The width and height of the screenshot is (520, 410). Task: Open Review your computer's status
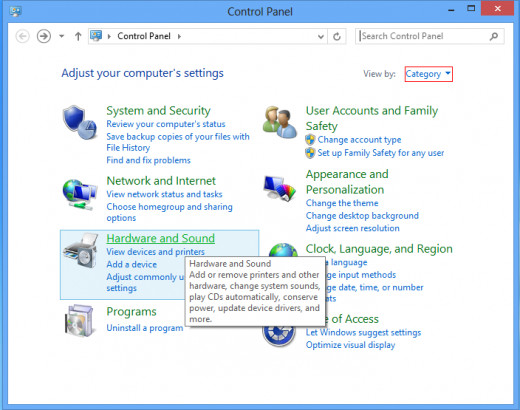(166, 124)
